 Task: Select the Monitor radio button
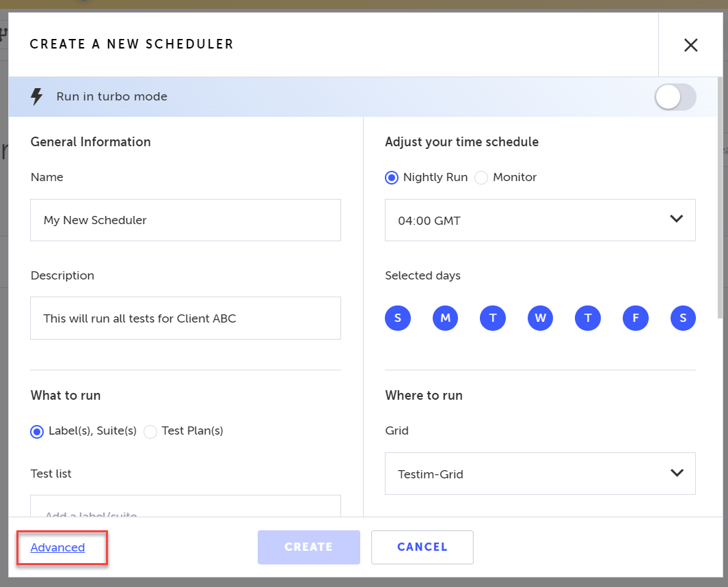pos(481,178)
